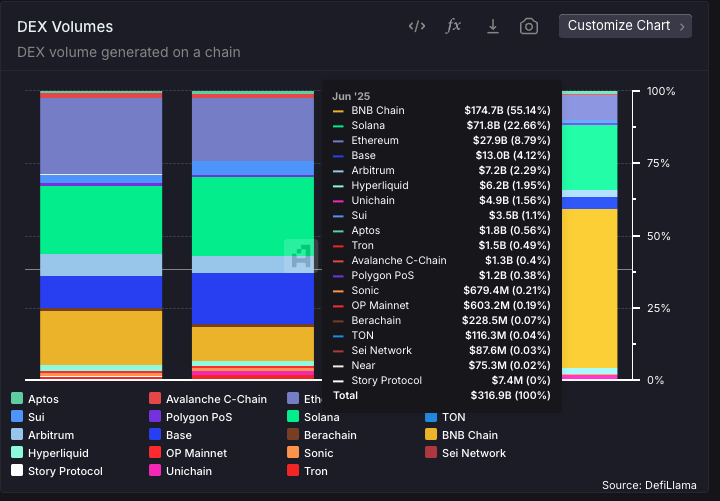The width and height of the screenshot is (720, 501).
Task: Click the BNB Chain $174.7B (55.14%) value
Action: click(507, 110)
